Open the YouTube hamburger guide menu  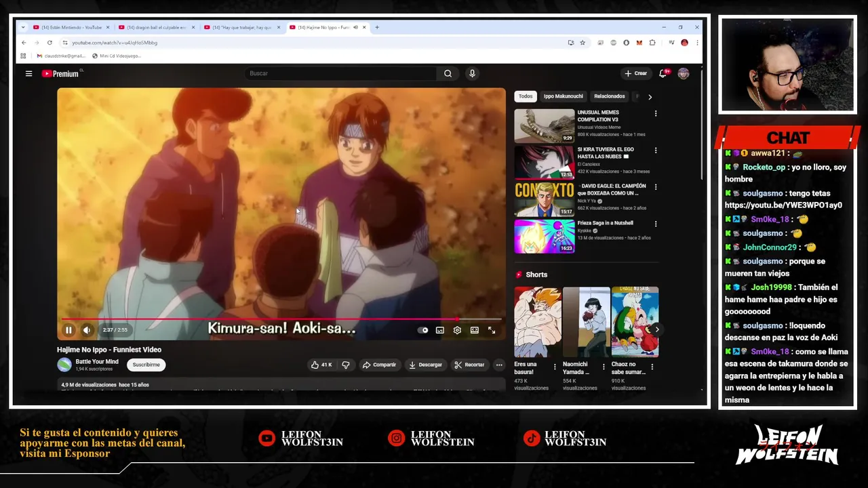coord(28,73)
